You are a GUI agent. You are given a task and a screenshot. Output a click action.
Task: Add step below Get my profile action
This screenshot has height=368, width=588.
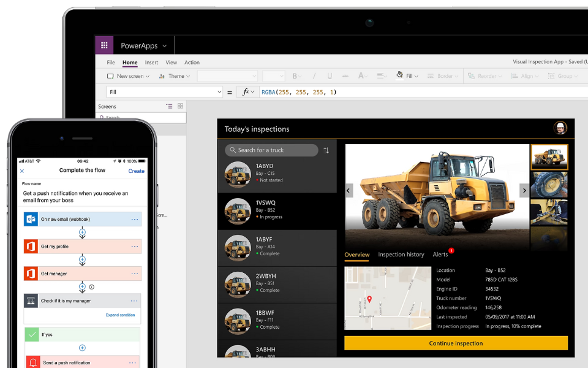(x=82, y=259)
